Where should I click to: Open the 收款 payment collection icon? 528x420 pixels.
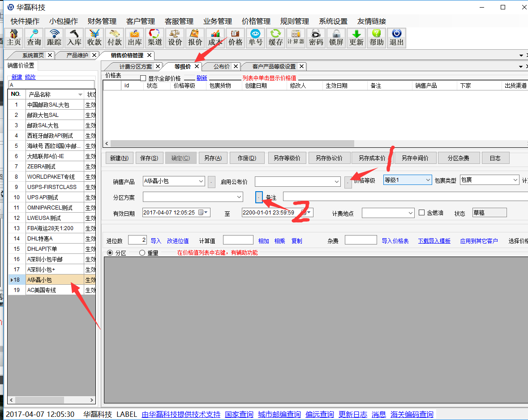pos(94,38)
